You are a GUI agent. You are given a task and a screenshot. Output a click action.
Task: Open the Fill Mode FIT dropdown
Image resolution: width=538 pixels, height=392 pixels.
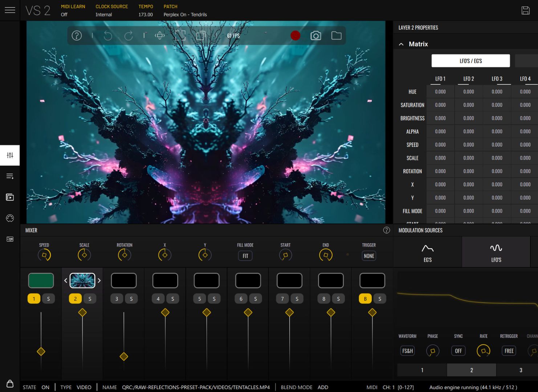[245, 256]
